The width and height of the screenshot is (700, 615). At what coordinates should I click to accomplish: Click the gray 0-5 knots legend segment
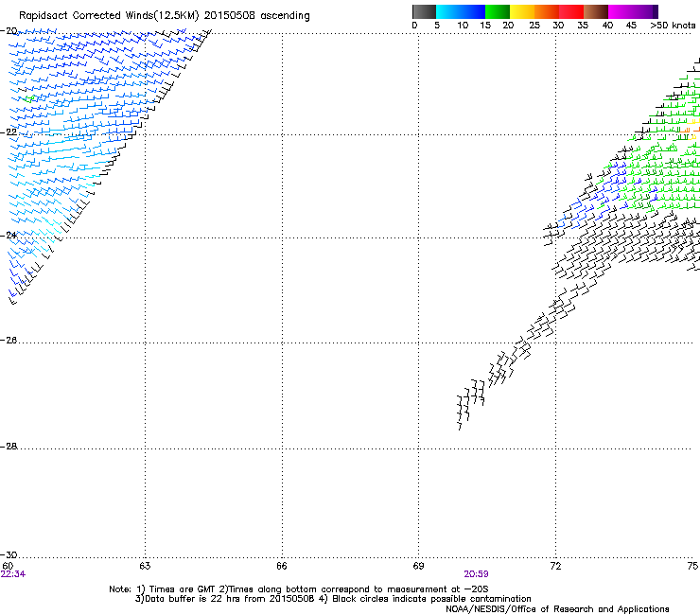[x=424, y=11]
